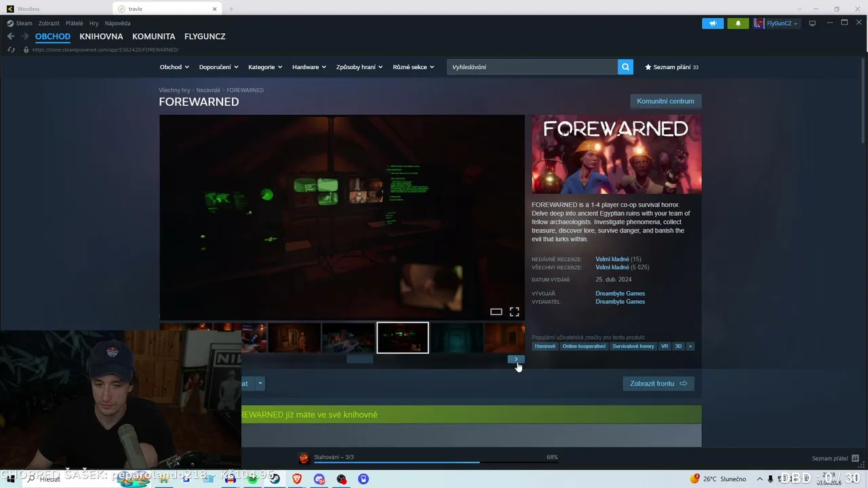This screenshot has width=868, height=488.
Task: Click the Online kooperativní tag
Action: point(584,346)
